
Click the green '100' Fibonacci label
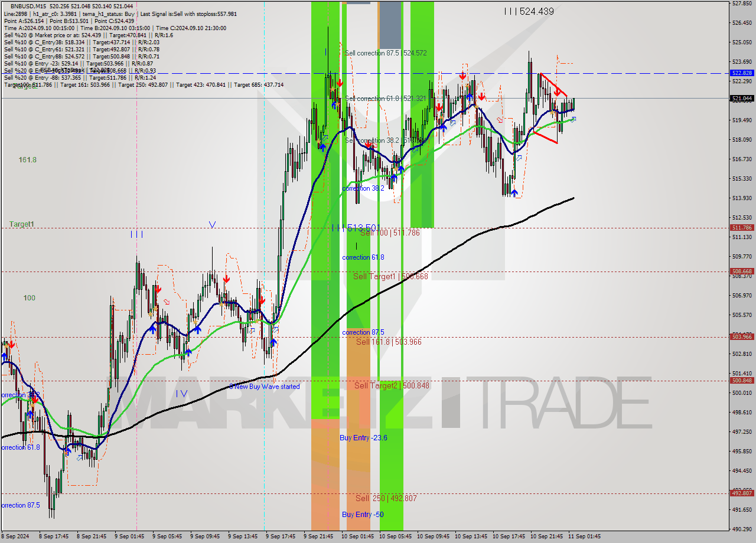[x=30, y=298]
